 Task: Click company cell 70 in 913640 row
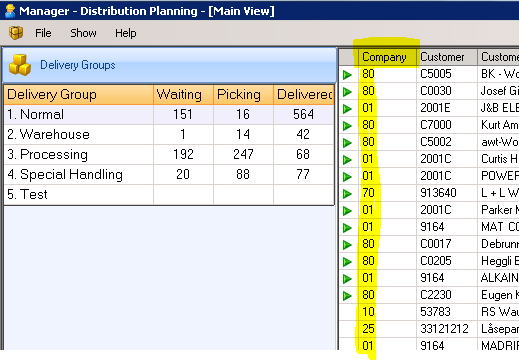[387, 193]
